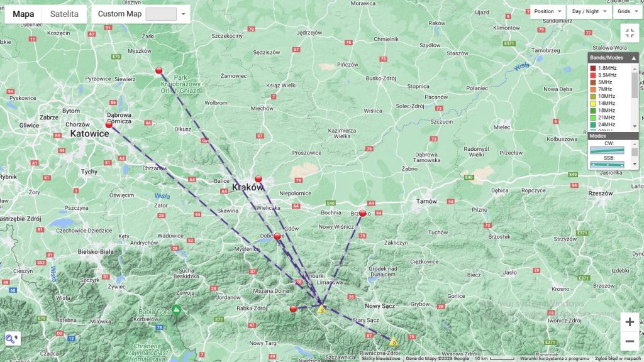Click red marker near Dąbrowa Górnicza
This screenshot has width=644, height=362.
(109, 125)
